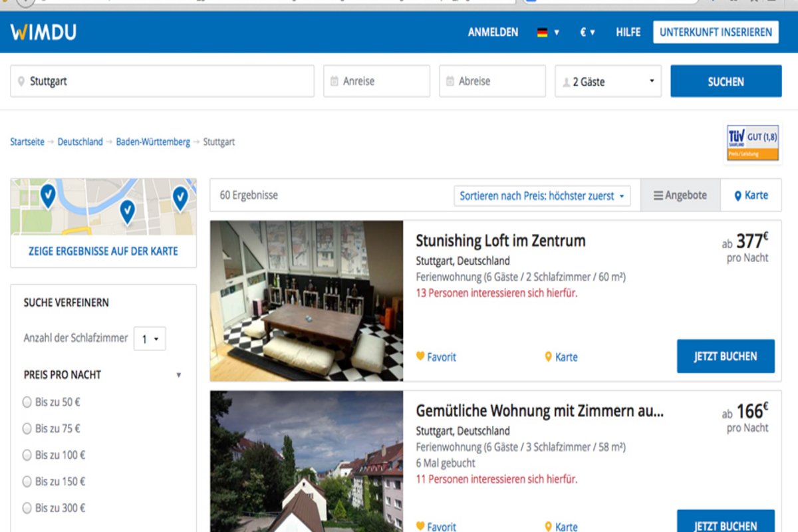Click the Karte pin for Gemütliche Wohnung
Screen dimensions: 798x532
coord(549,526)
